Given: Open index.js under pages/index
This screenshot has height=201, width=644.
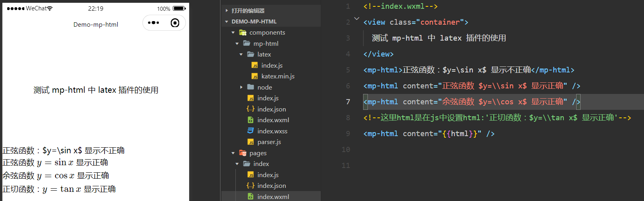Looking at the screenshot, I should [x=268, y=175].
